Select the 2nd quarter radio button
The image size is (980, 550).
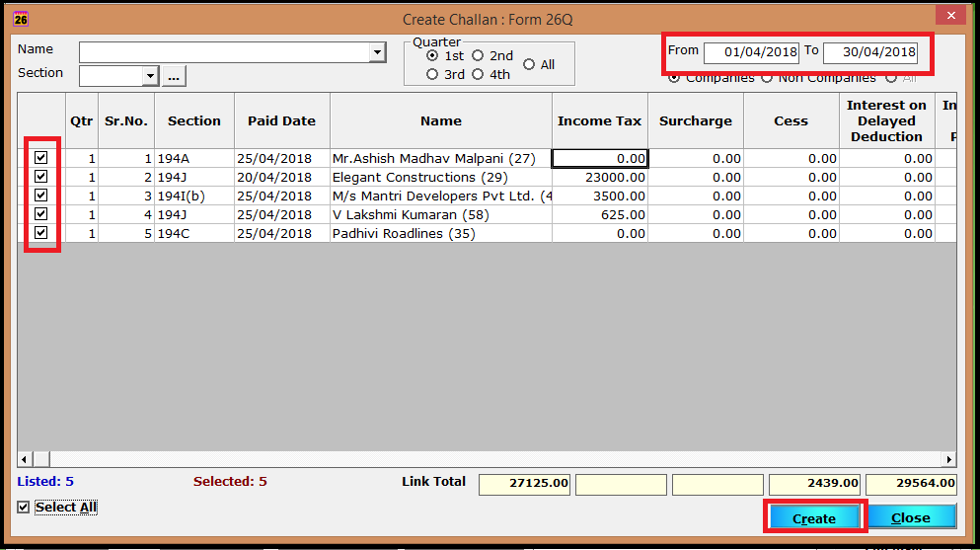click(478, 55)
